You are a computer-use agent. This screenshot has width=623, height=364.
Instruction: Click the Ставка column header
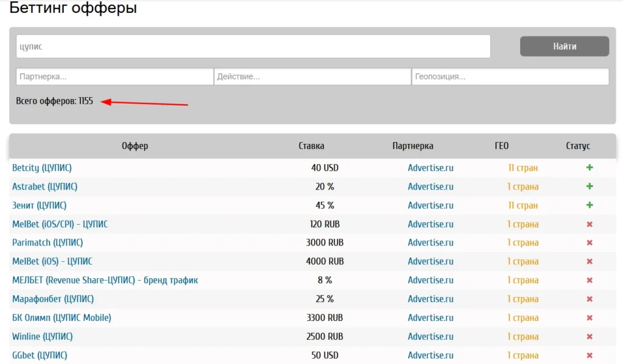pos(311,146)
